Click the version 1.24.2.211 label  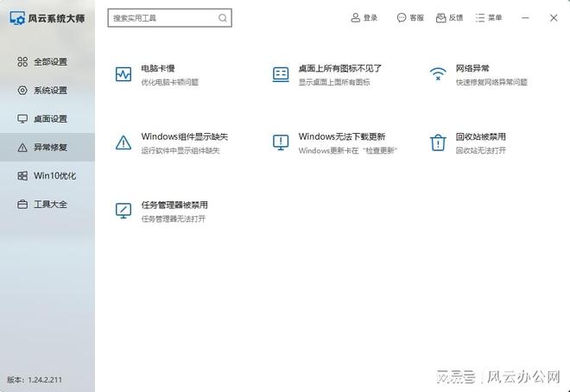point(35,380)
